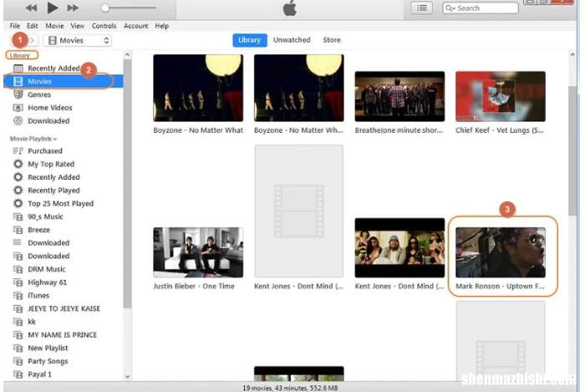The image size is (585, 392).
Task: Click the Top 25 Most Played gear icon
Action: click(x=18, y=203)
